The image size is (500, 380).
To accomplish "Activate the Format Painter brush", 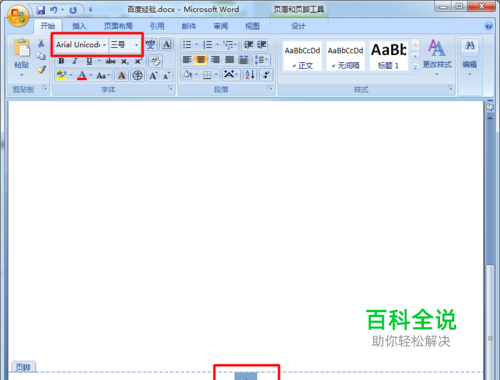I will (41, 69).
